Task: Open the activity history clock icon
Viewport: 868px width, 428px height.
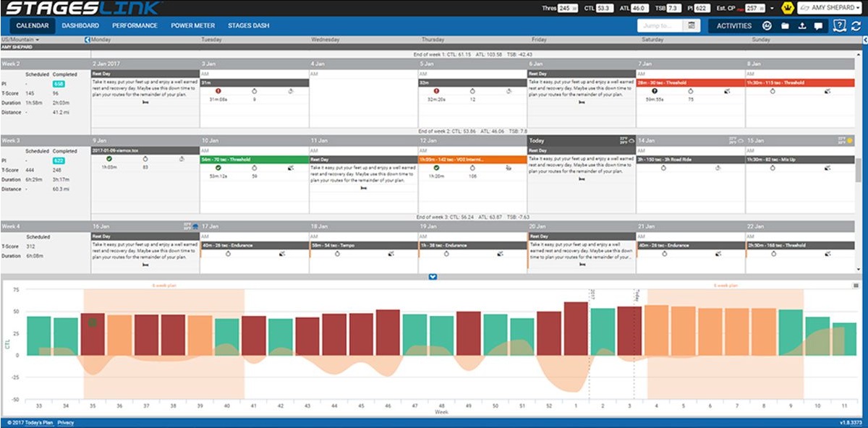Action: (x=767, y=26)
